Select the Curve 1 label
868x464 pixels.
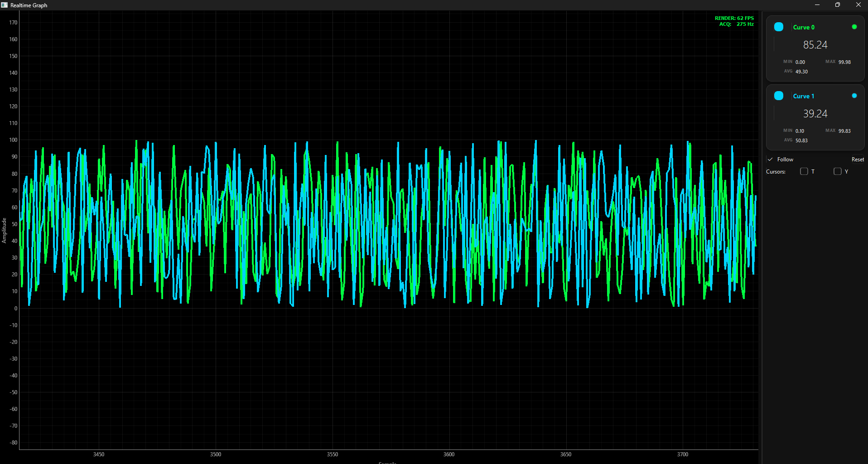pyautogui.click(x=804, y=97)
